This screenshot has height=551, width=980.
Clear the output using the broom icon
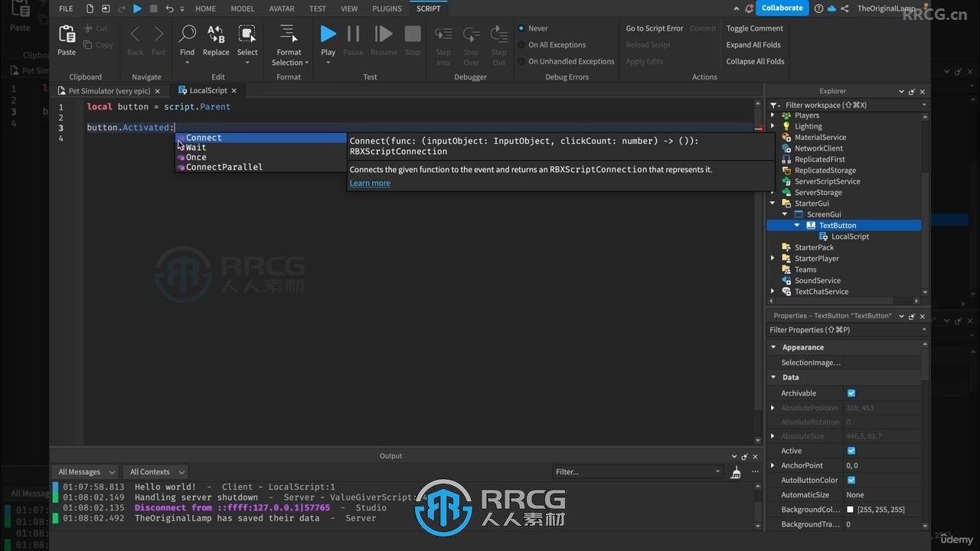(735, 472)
